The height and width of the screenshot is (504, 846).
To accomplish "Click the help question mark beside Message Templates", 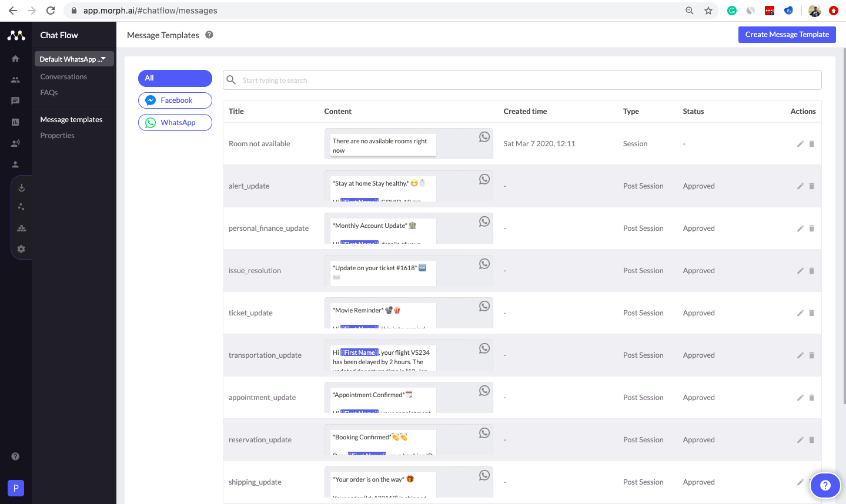I will pos(209,35).
